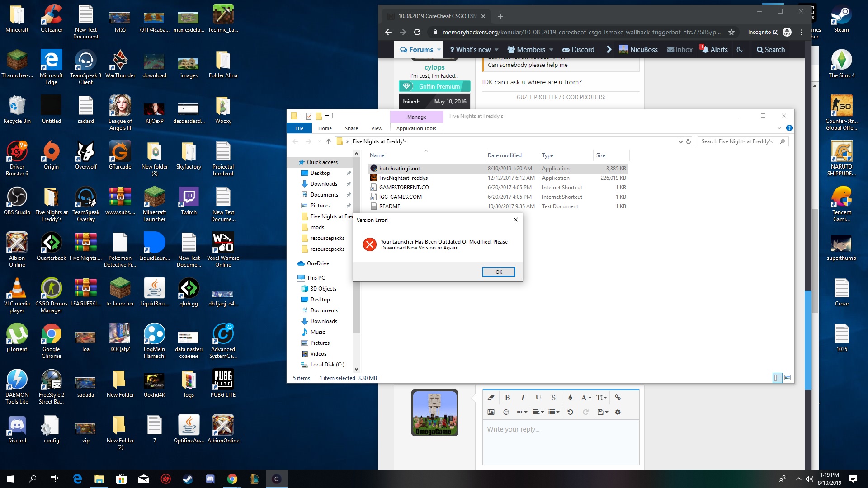This screenshot has width=868, height=488.
Task: Open Explorer help question mark
Action: click(x=789, y=128)
